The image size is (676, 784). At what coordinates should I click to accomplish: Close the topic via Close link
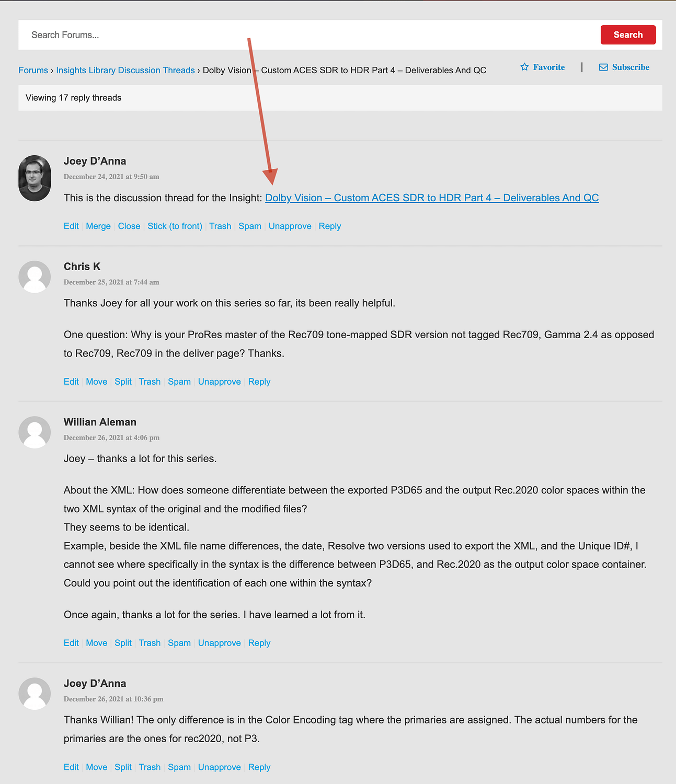[x=129, y=226]
